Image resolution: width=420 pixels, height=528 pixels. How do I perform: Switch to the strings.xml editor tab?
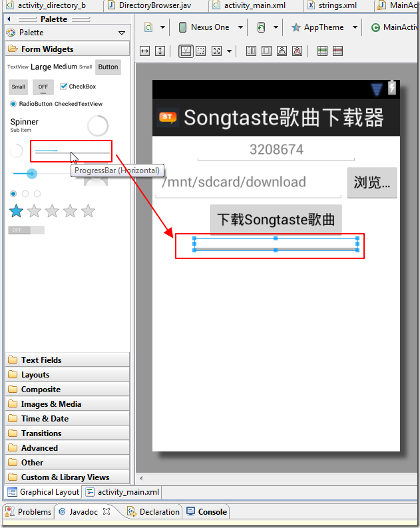(x=337, y=5)
